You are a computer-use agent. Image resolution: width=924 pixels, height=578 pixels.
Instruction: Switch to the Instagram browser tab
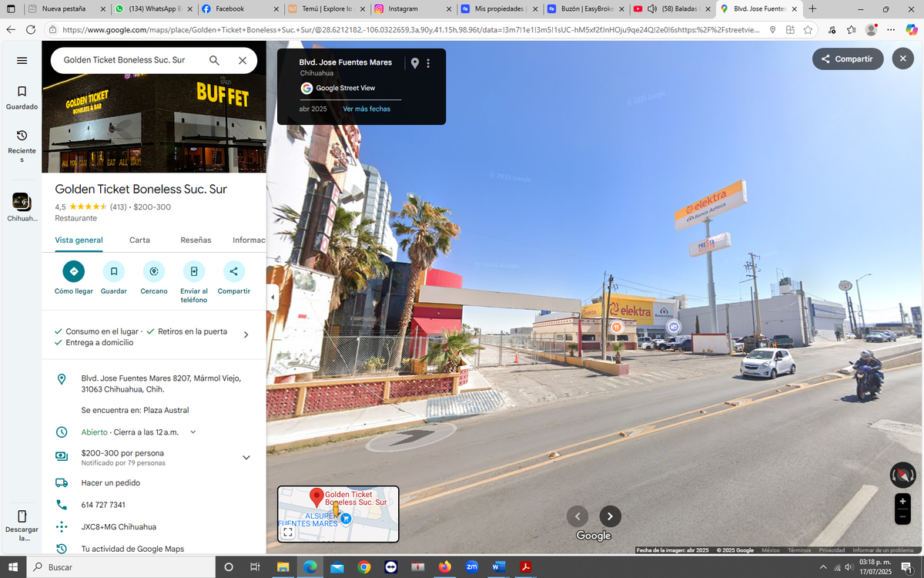click(x=412, y=8)
